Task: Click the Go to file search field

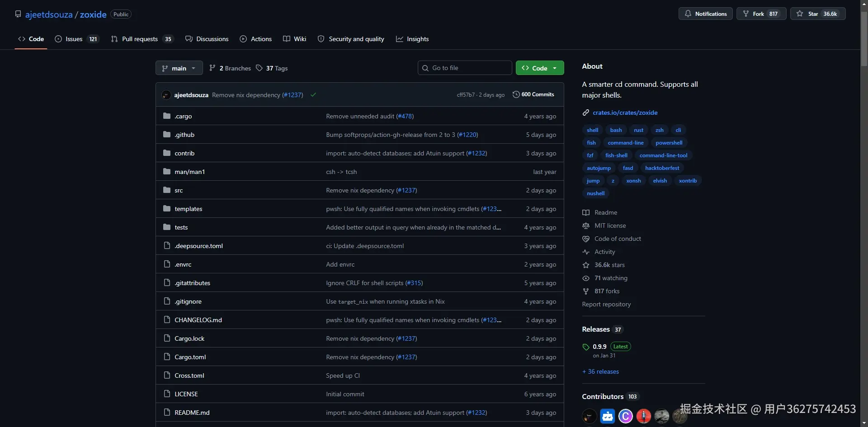Action: pyautogui.click(x=465, y=68)
